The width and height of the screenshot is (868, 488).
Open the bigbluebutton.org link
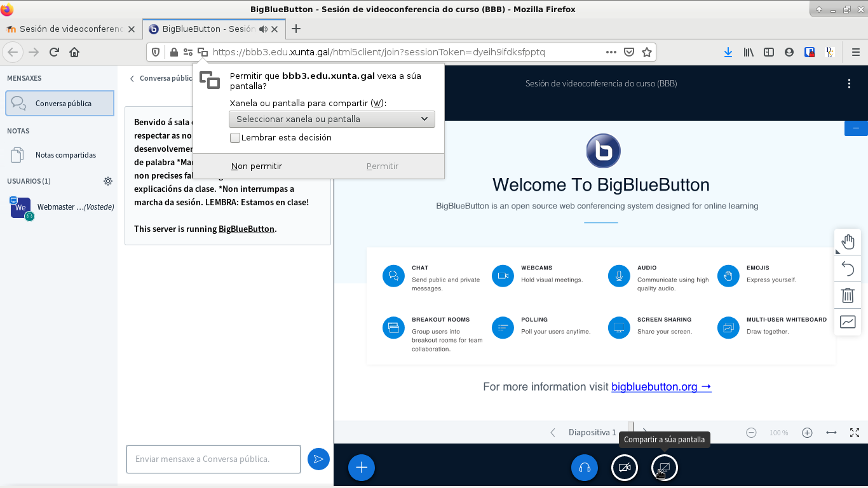point(661,386)
